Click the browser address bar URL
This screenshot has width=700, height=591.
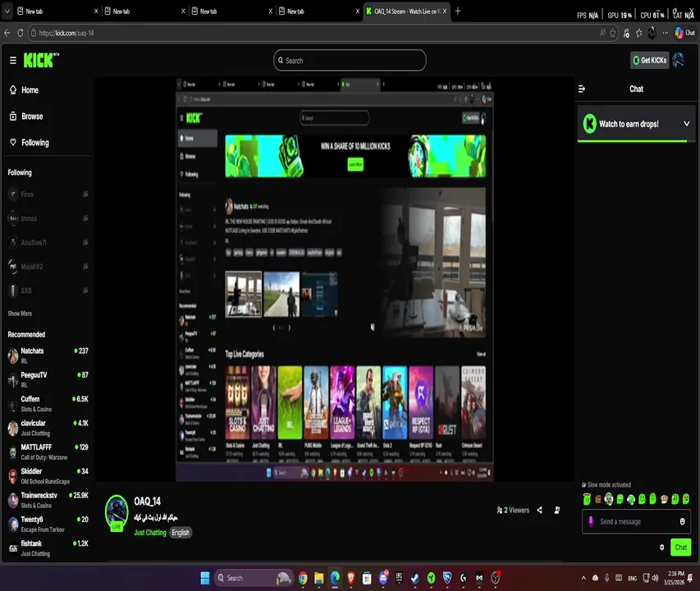pos(66,33)
